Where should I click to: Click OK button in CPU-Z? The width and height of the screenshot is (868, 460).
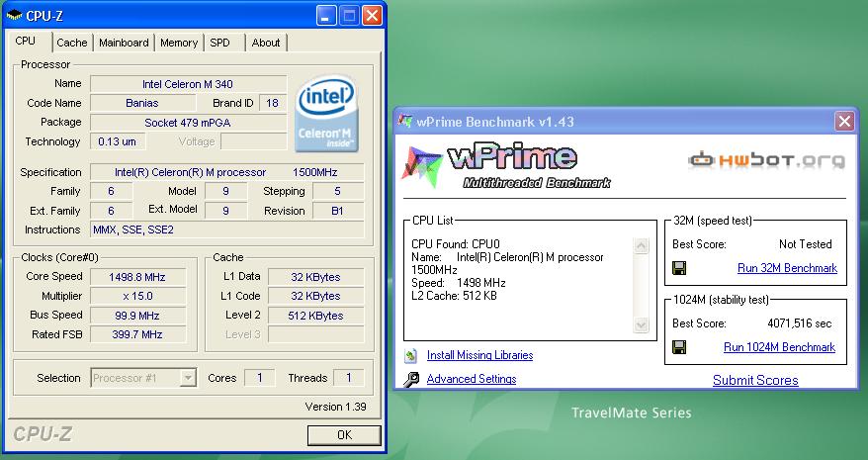[344, 435]
